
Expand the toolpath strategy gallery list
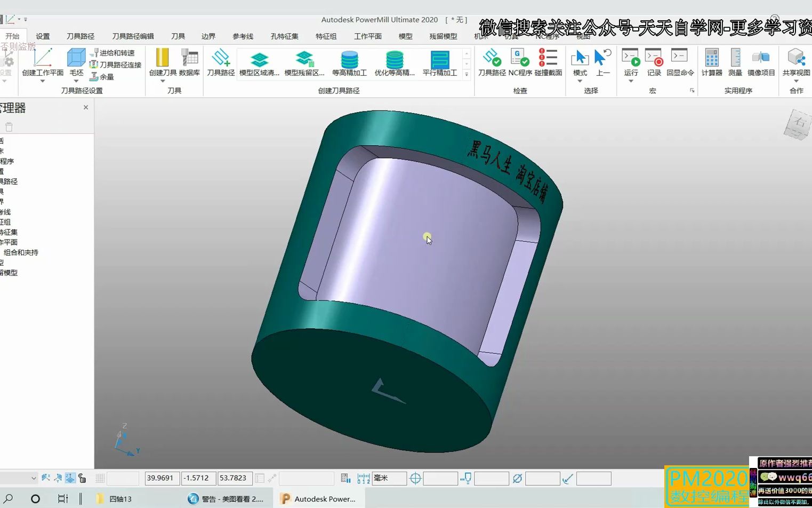(467, 74)
